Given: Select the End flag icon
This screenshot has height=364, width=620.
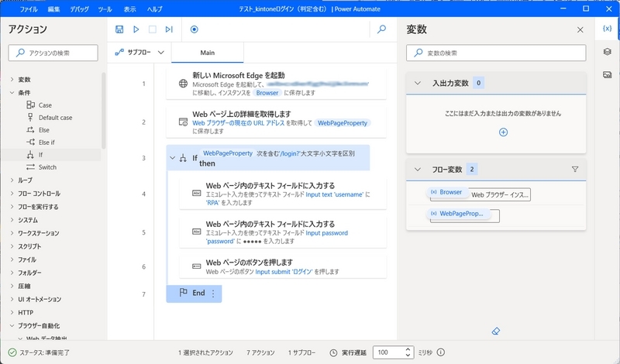Looking at the screenshot, I should 184,293.
